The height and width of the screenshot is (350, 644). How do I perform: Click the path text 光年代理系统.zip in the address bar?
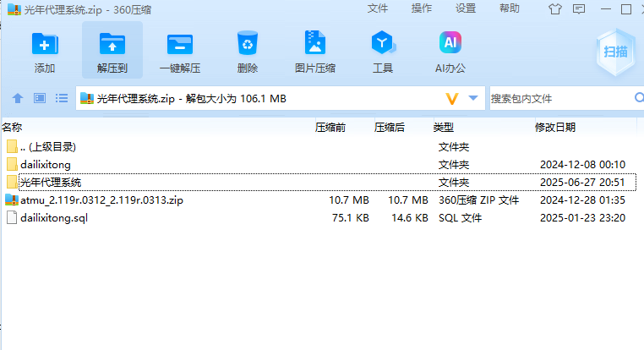[x=135, y=99]
